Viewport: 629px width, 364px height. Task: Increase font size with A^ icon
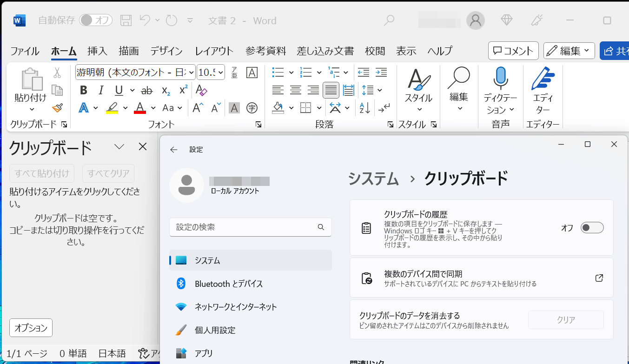198,108
